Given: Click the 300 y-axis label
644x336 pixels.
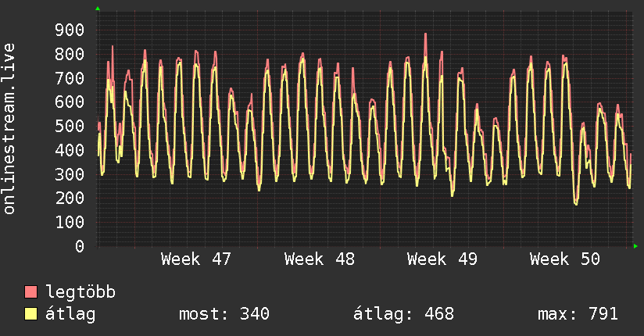Looking at the screenshot, I should pos(70,174).
